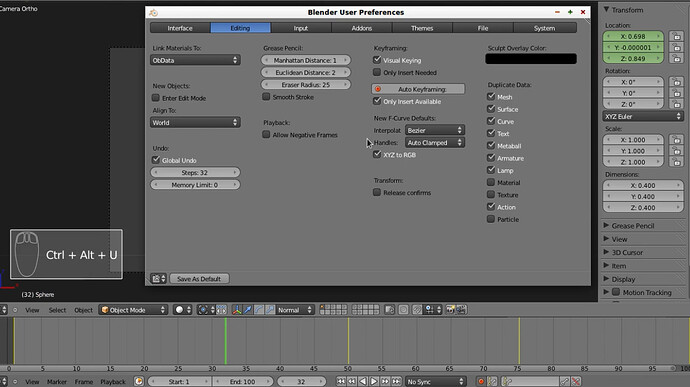Toggle Only Insert Available checkbox
The width and height of the screenshot is (690, 387).
pyautogui.click(x=377, y=101)
